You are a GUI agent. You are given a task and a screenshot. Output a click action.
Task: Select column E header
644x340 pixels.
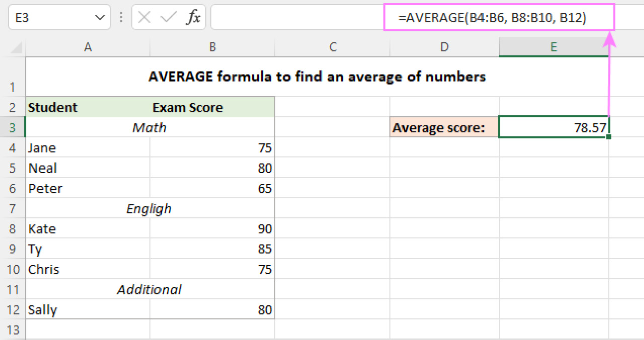click(x=553, y=47)
